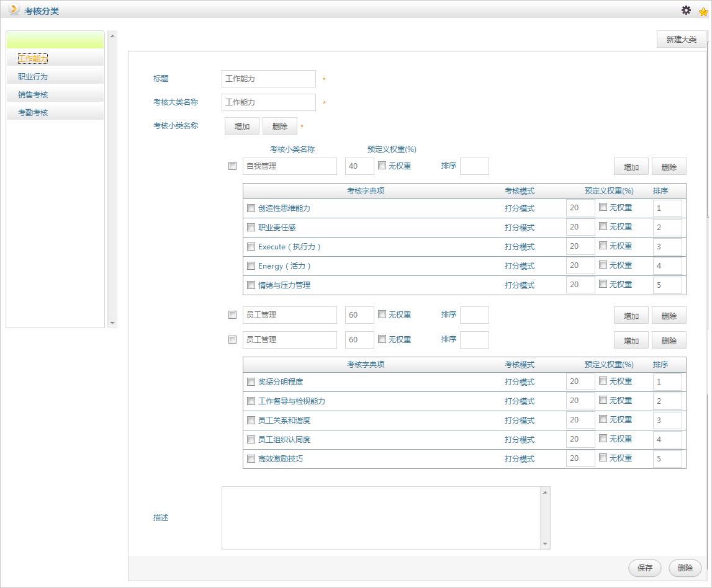Screen dimensions: 712x588
Task: Select the checkbox for 高效激励技巧
Action: click(x=251, y=459)
